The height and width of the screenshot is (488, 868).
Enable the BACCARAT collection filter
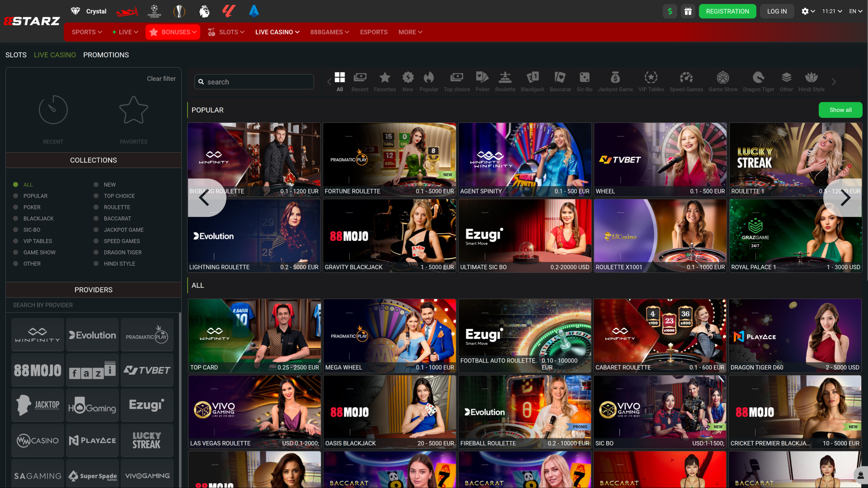96,218
